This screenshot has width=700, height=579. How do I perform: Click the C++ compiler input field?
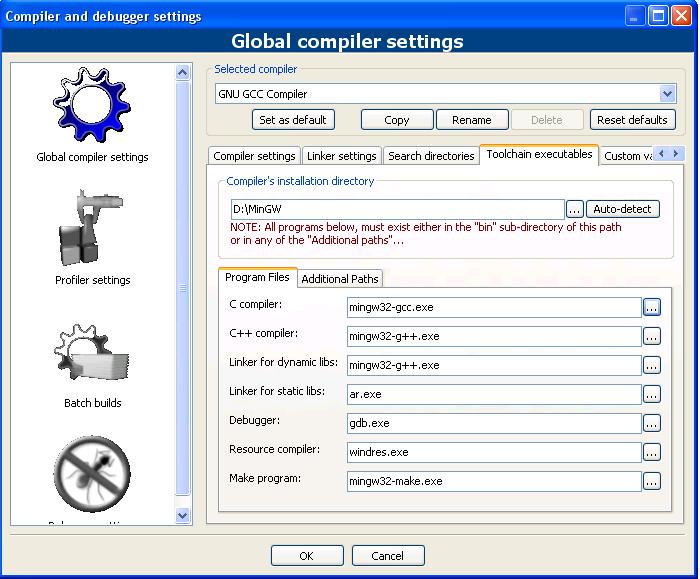[494, 336]
